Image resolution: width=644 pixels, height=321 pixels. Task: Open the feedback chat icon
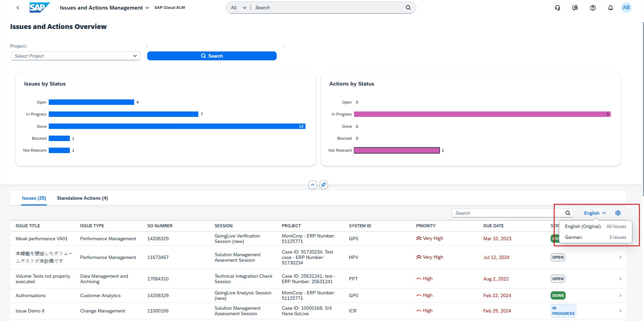coord(575,7)
